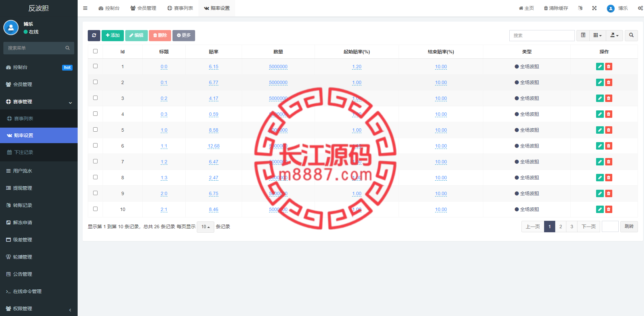The image size is (644, 316).
Task: Click title 0:0 in row 1
Action: [x=164, y=67]
